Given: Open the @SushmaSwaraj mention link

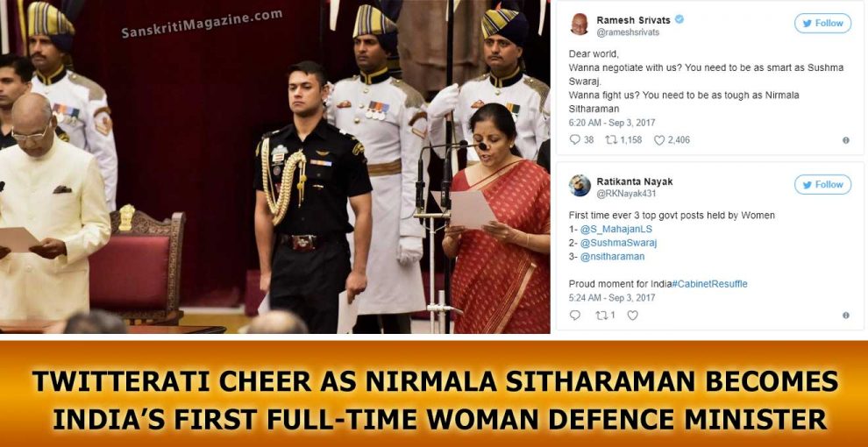Looking at the screenshot, I should (618, 243).
